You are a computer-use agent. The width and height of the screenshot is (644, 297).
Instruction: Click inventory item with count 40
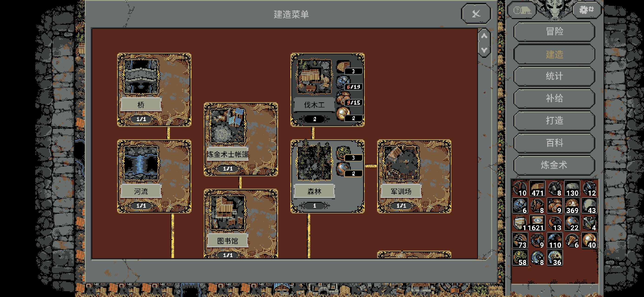589,241
